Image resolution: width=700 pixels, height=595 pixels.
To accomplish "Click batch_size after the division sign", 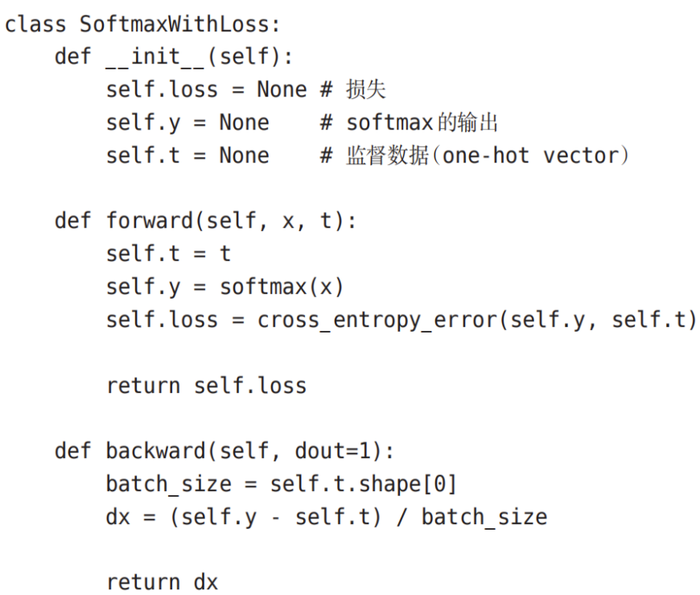I will click(x=484, y=517).
